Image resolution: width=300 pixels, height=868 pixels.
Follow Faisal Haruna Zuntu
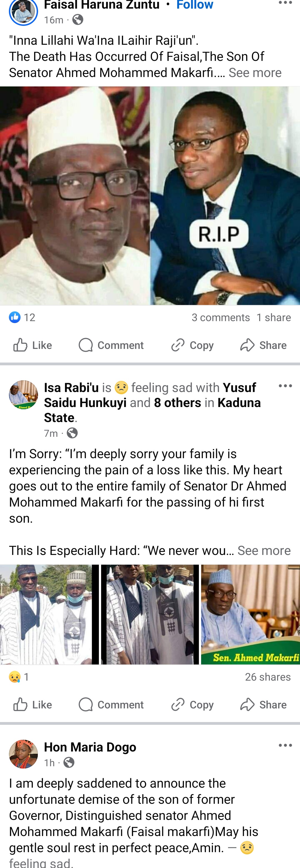[195, 5]
